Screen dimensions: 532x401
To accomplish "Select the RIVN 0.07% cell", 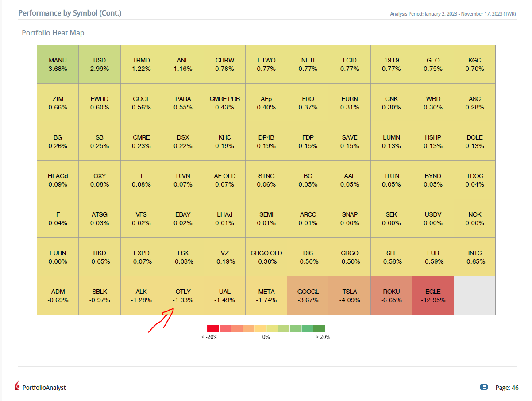I will (183, 180).
